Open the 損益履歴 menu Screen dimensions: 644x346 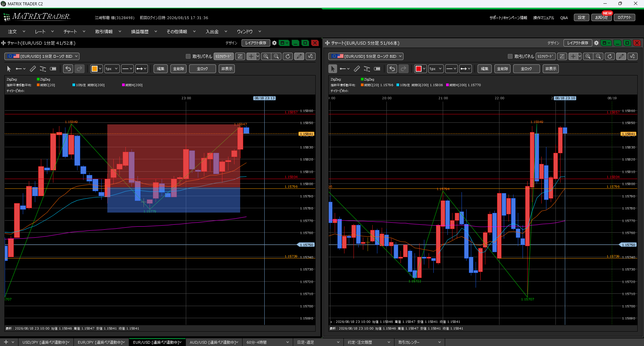[144, 32]
